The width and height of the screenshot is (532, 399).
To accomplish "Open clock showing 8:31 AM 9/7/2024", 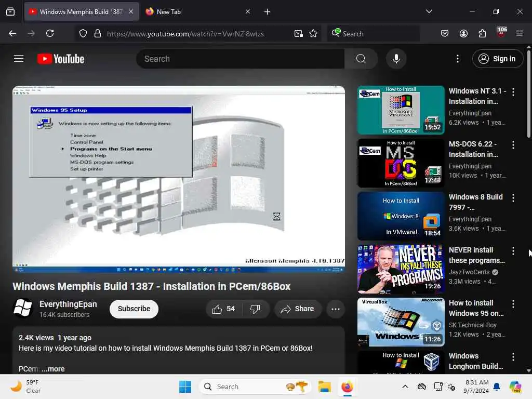I will [x=476, y=387].
